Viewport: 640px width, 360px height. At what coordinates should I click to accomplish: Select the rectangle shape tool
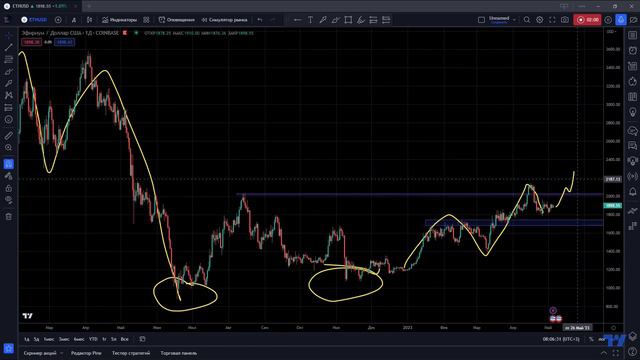tap(348, 20)
